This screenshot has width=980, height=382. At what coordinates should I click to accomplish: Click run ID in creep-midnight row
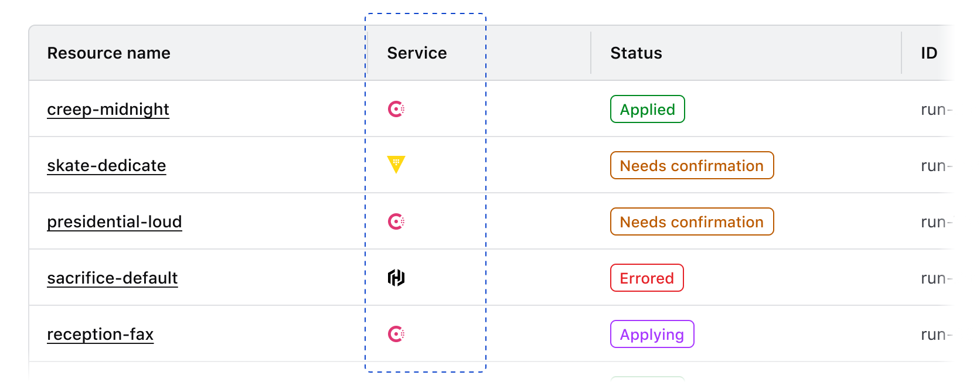(936, 110)
